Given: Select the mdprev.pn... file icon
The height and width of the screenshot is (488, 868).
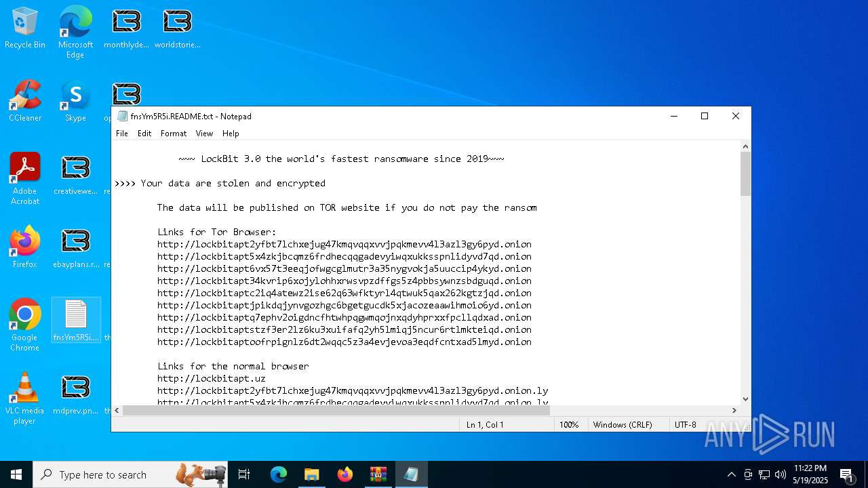Looking at the screenshot, I should 75,394.
